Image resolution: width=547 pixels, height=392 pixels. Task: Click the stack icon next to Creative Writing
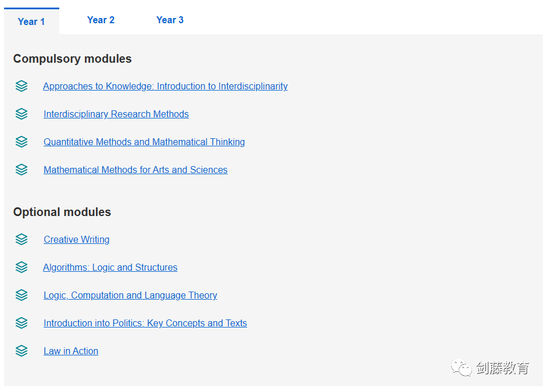click(x=22, y=239)
